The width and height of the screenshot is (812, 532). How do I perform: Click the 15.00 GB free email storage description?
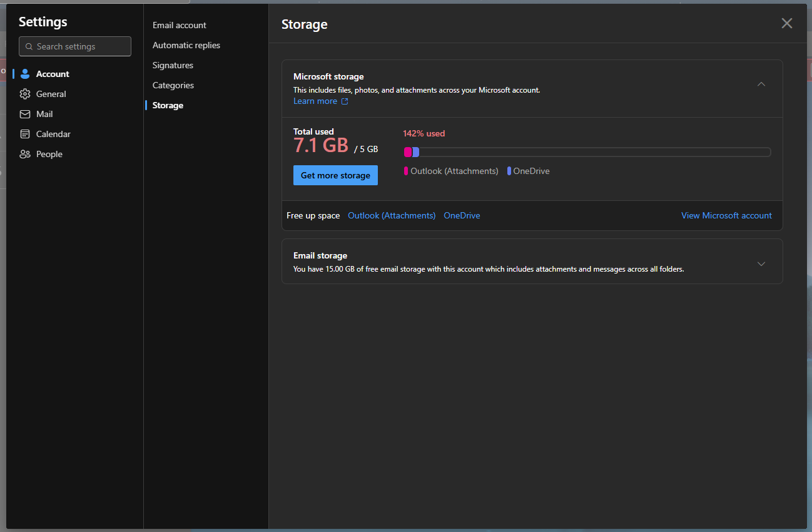[489, 269]
